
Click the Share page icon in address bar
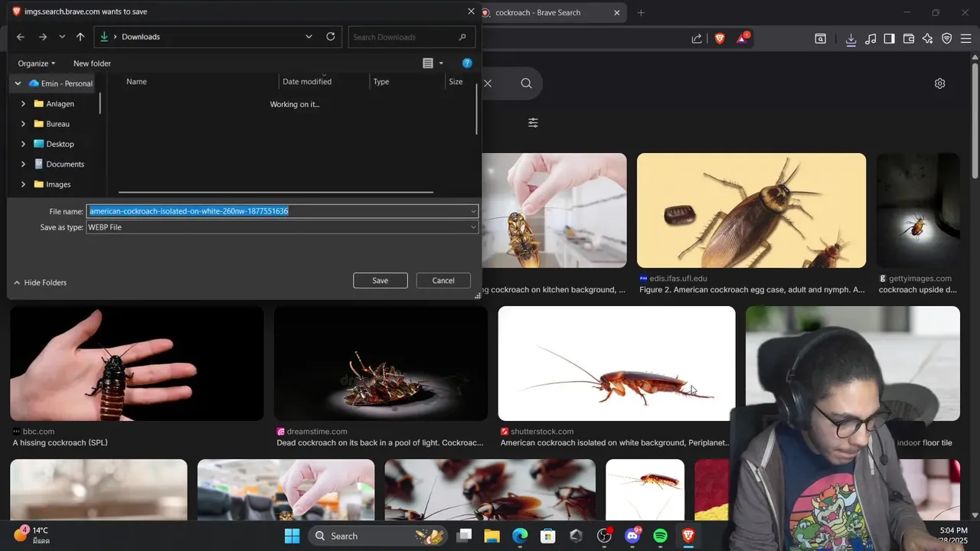point(697,38)
